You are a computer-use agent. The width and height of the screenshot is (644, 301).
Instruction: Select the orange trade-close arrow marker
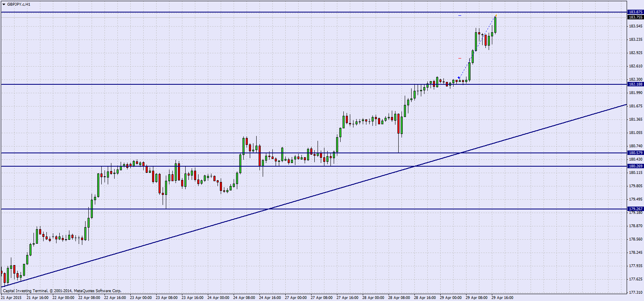(x=496, y=16)
